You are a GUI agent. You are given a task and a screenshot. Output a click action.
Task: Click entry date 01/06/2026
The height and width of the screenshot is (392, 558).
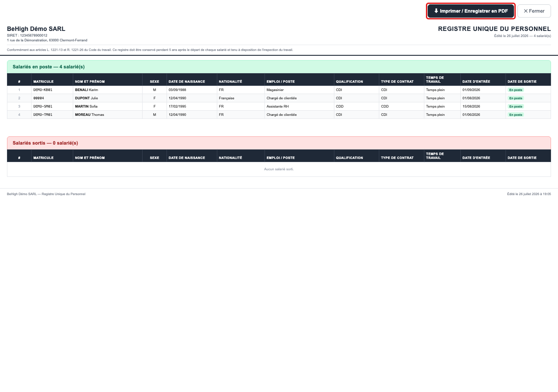coord(471,115)
